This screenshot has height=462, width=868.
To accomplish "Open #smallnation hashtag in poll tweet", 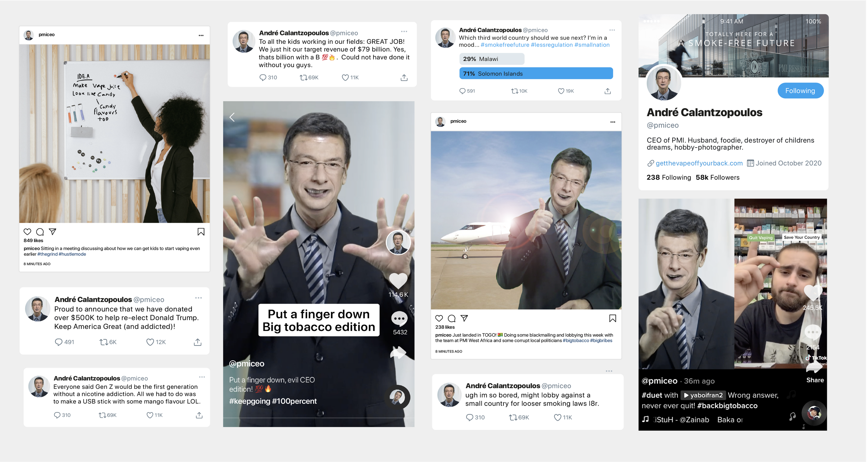I will 592,45.
